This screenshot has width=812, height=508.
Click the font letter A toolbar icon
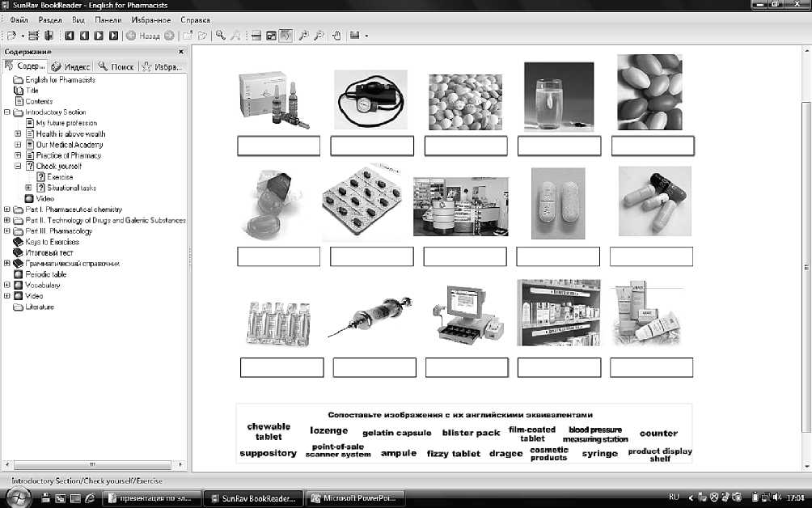coord(235,36)
